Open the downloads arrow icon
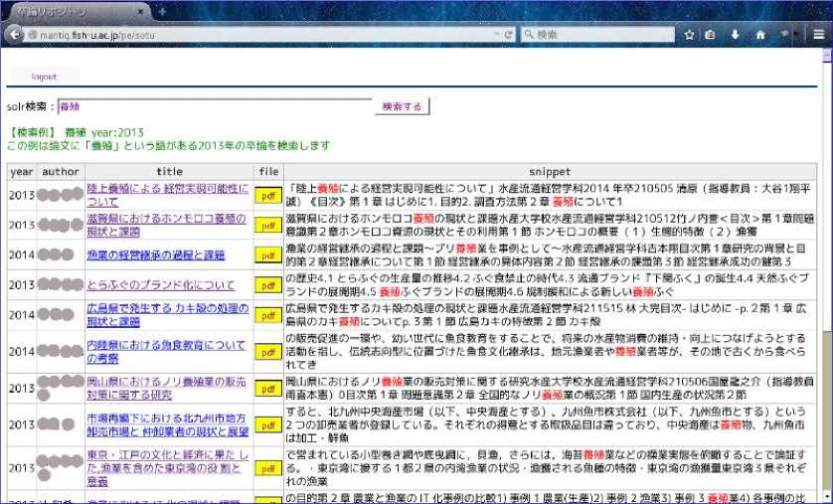This screenshot has height=504, width=833. (736, 35)
